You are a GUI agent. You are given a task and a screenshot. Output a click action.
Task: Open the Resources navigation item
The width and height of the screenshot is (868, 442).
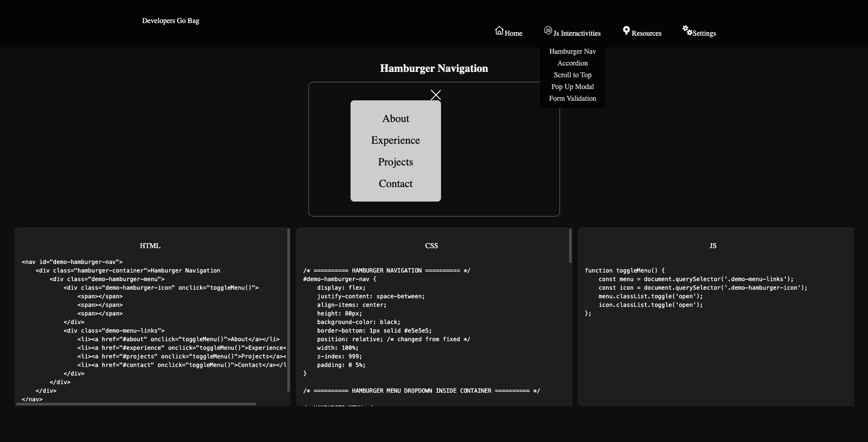[646, 33]
